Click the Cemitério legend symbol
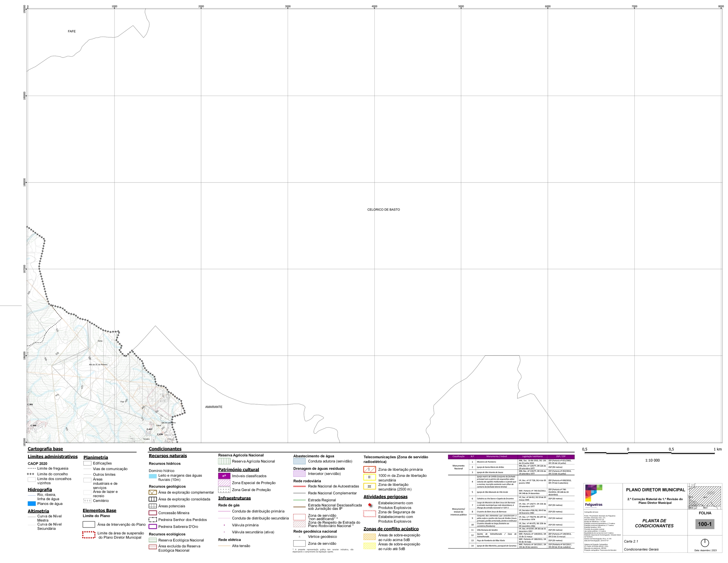 pyautogui.click(x=87, y=501)
